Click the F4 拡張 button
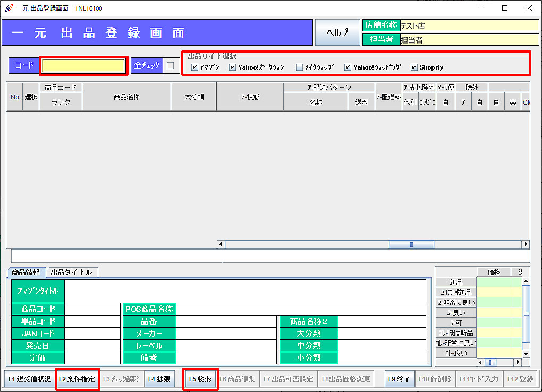542x392 pixels. 159,379
